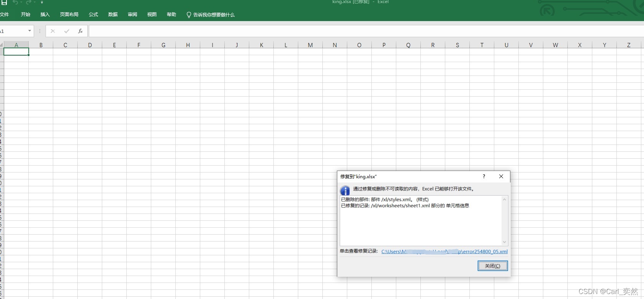This screenshot has height=299, width=644.
Task: Open the 审阅 ribbon tab
Action: (x=132, y=15)
